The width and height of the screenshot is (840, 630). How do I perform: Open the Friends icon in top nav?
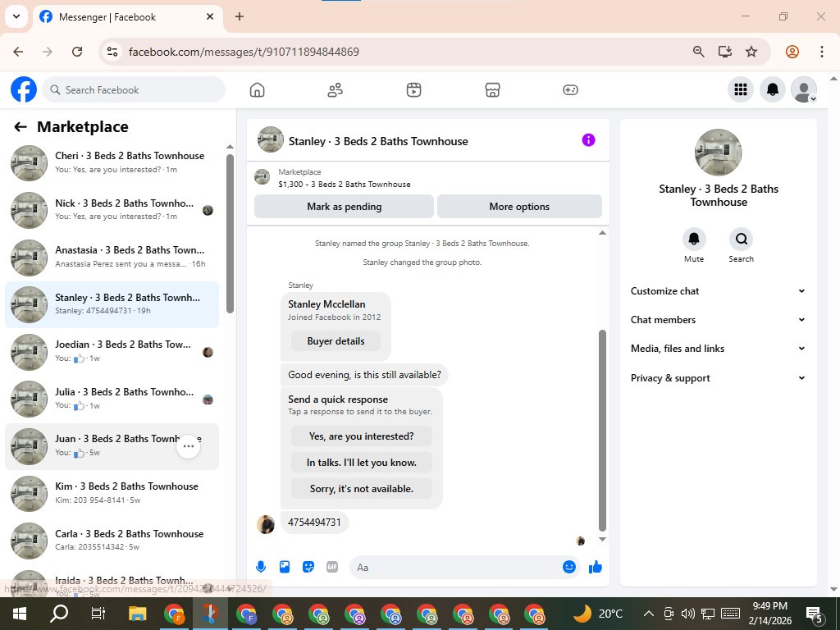(x=336, y=90)
